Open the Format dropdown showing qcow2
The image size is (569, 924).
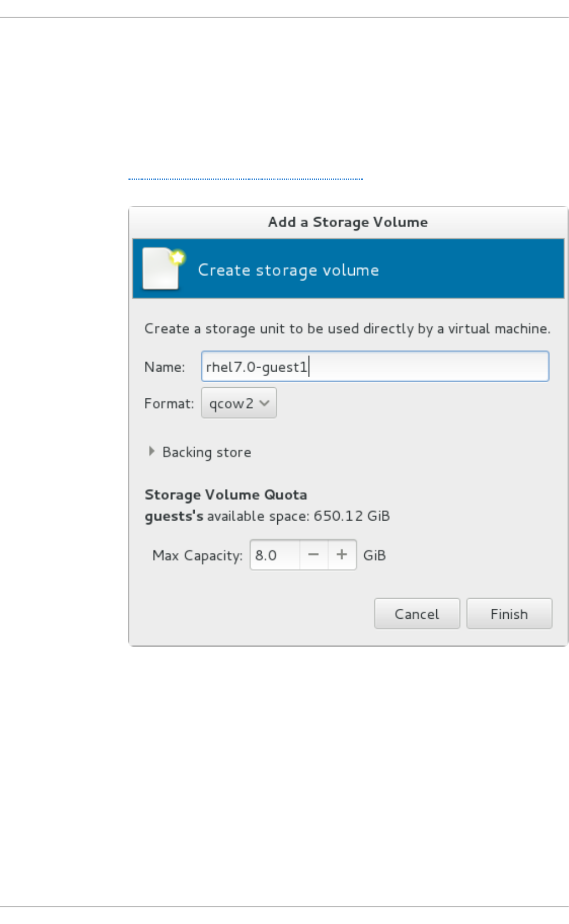pyautogui.click(x=239, y=403)
